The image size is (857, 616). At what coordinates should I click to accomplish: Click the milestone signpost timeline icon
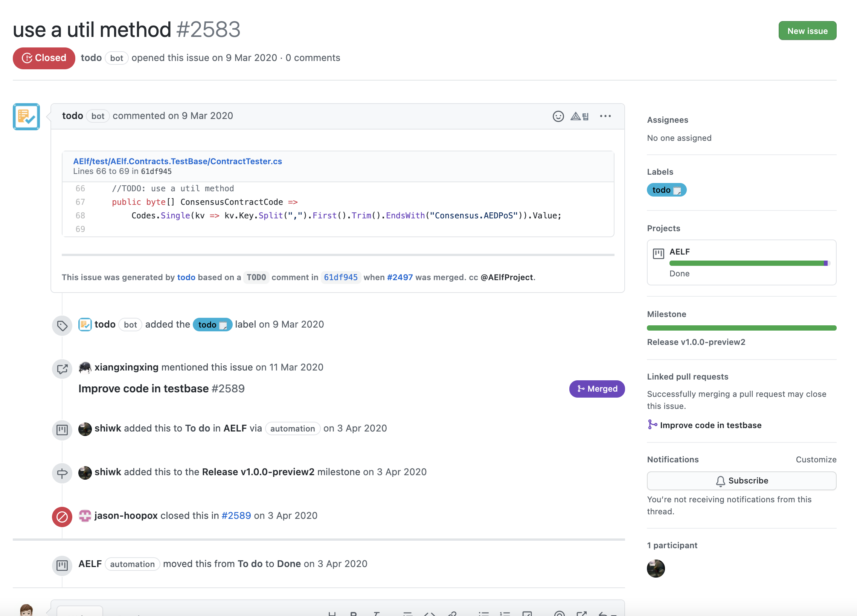pyautogui.click(x=62, y=473)
